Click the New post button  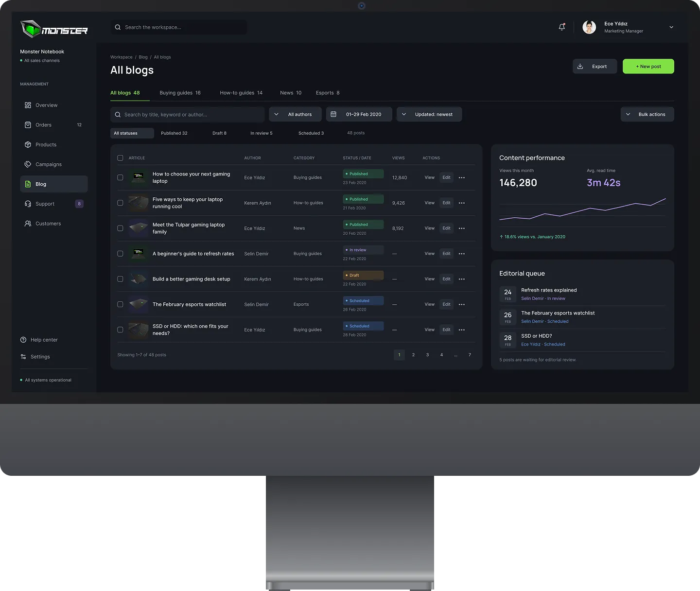point(648,66)
